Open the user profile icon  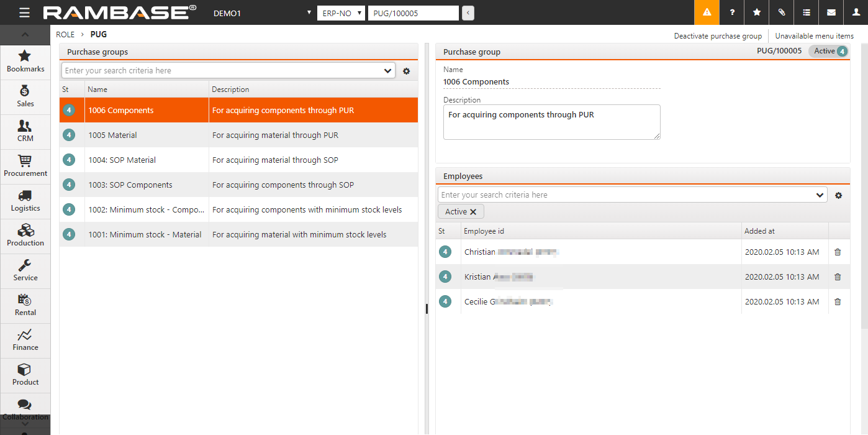pos(856,12)
